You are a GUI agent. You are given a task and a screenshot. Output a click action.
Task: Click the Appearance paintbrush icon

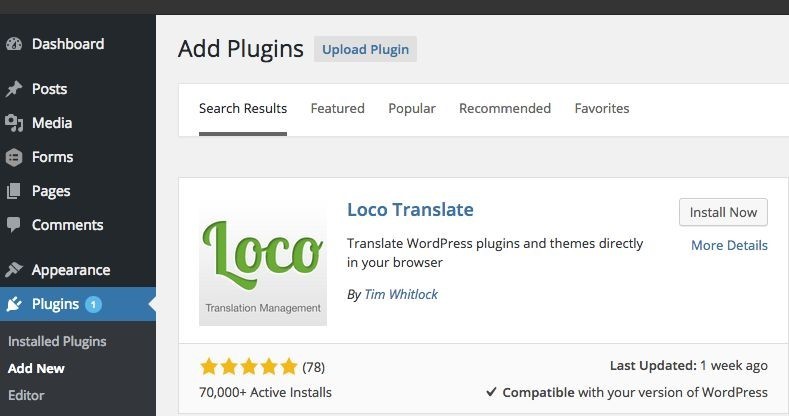tap(14, 270)
